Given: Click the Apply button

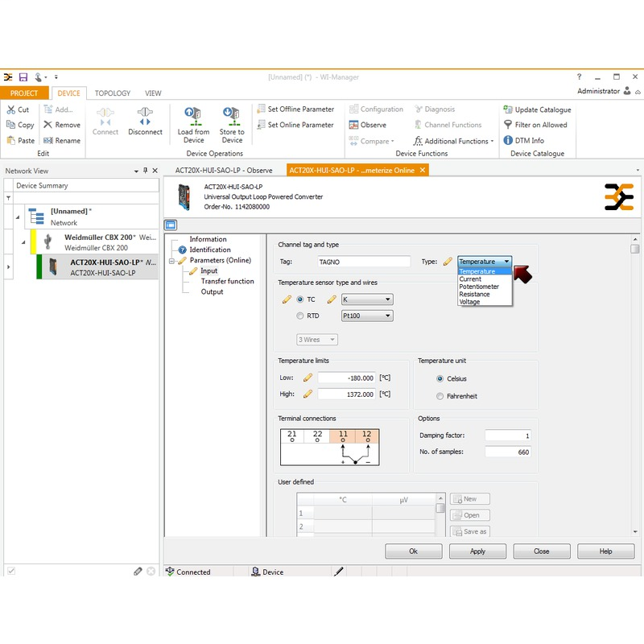Looking at the screenshot, I should [x=477, y=551].
